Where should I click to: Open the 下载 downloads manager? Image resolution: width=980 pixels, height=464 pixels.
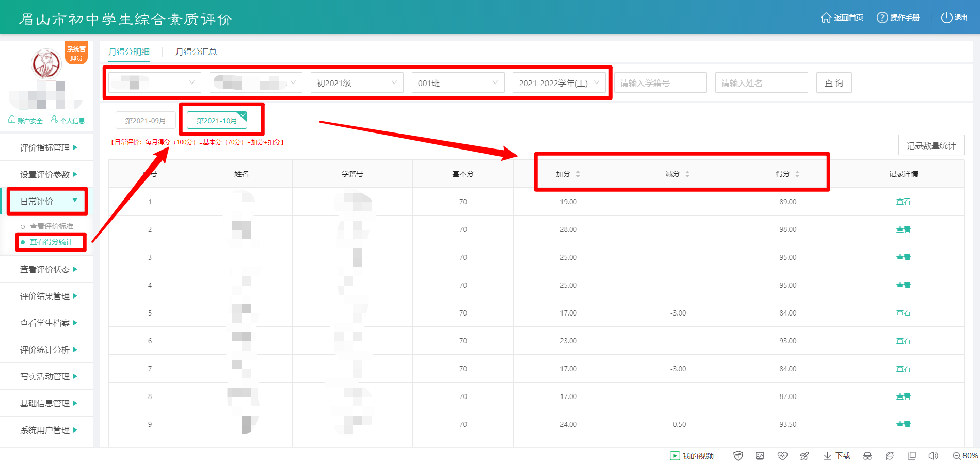coord(837,456)
